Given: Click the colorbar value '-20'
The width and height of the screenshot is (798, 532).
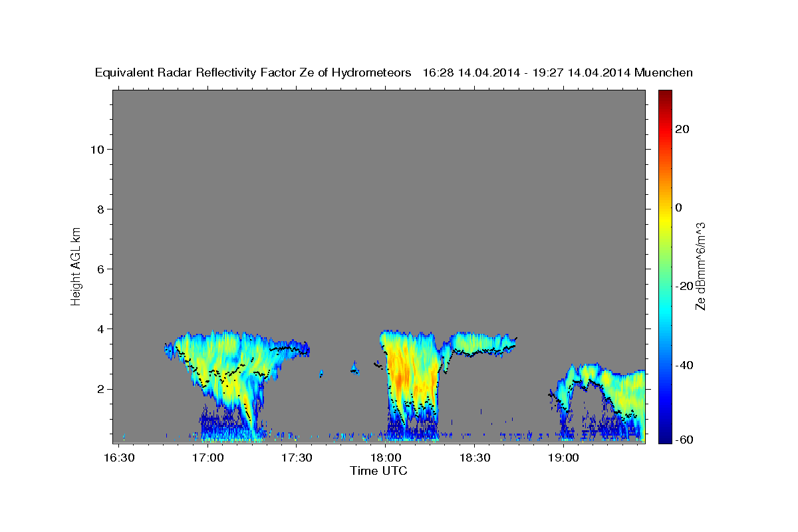Looking at the screenshot, I should 684,286.
